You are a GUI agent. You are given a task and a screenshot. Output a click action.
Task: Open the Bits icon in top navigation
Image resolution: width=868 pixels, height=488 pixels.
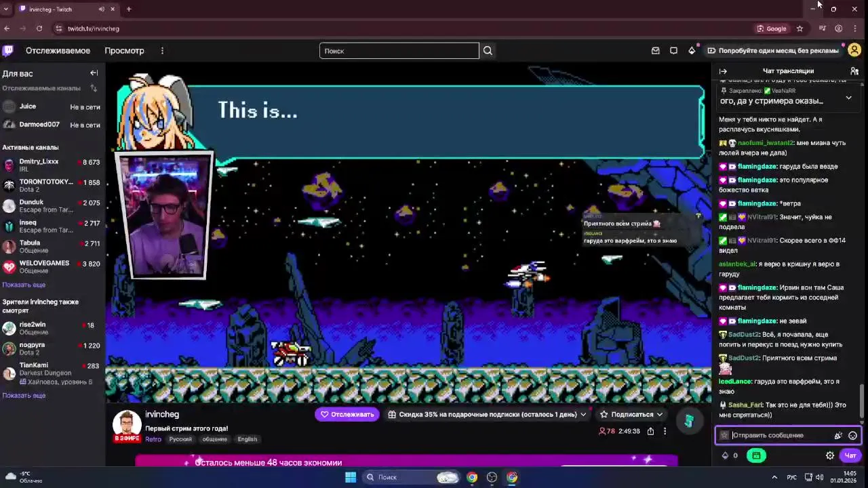692,51
